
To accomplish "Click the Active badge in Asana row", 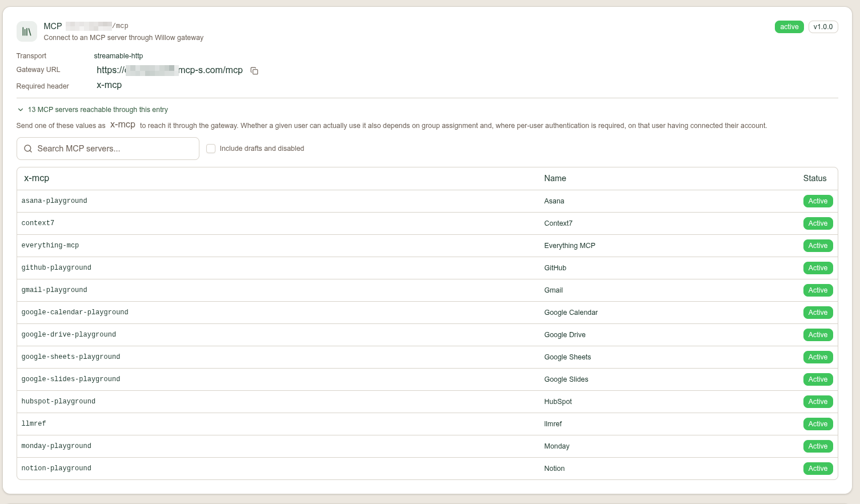I will coord(818,201).
